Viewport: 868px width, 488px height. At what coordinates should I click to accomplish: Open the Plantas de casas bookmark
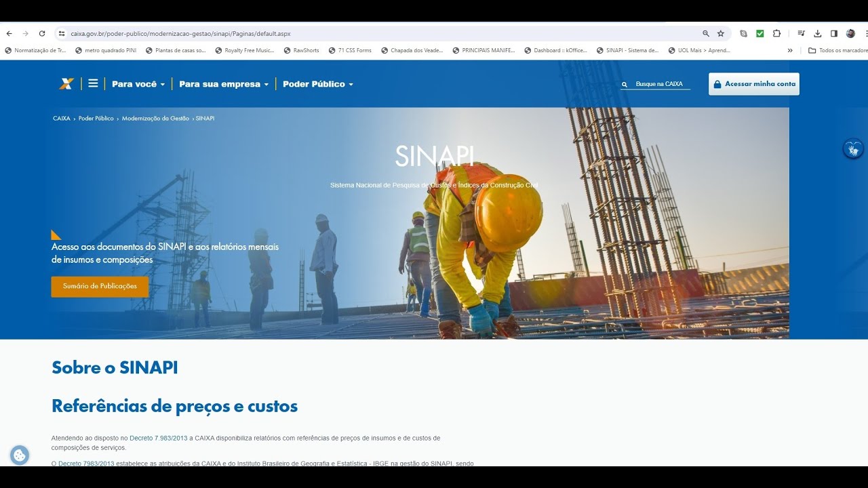(x=176, y=50)
